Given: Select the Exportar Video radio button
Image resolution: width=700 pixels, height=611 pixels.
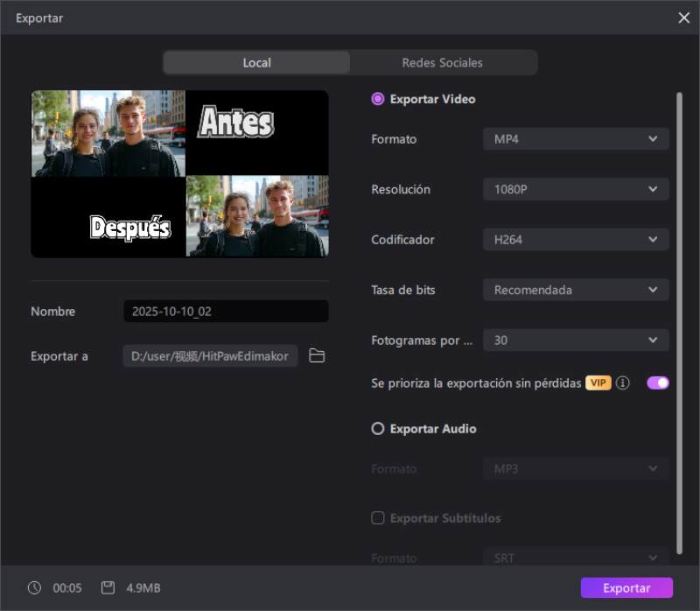Looking at the screenshot, I should (x=378, y=99).
